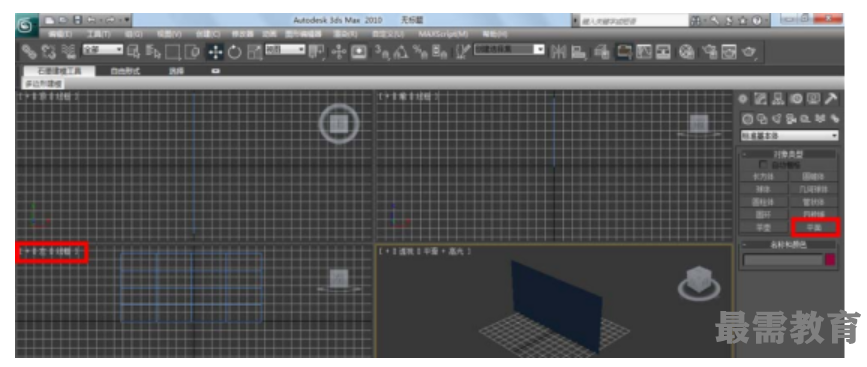Open the Render Setup dialog

711,52
